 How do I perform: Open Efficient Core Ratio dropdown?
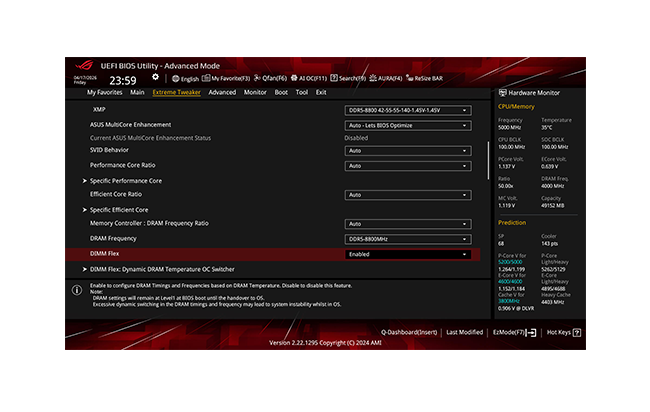tap(408, 195)
